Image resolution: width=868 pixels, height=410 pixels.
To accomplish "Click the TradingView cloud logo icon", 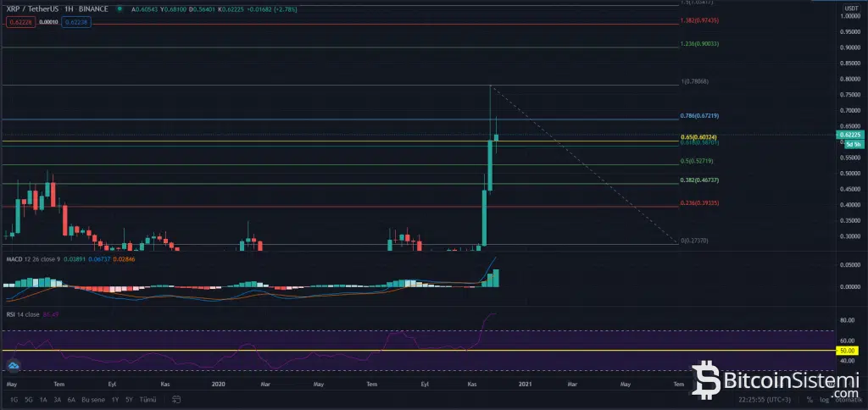I will [x=13, y=366].
